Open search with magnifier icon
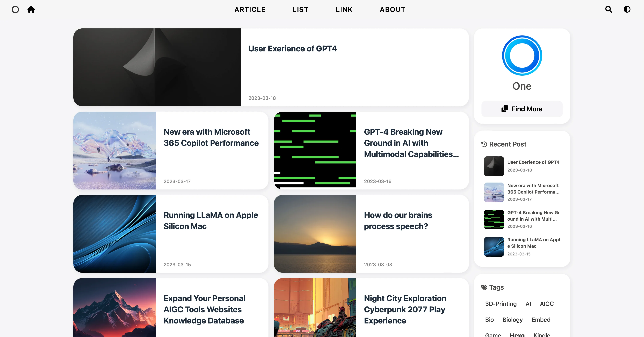Screen dimensions: 644x337 tap(609, 9)
